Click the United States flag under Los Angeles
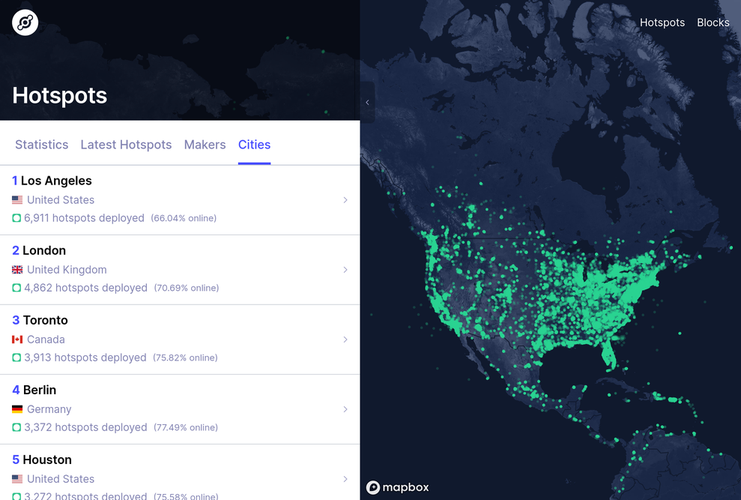This screenshot has width=741, height=500. (x=17, y=200)
